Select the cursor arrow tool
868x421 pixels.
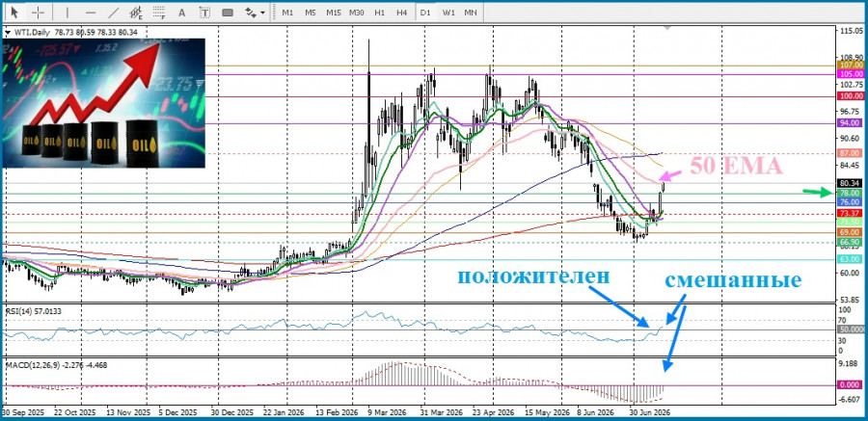click(x=14, y=12)
